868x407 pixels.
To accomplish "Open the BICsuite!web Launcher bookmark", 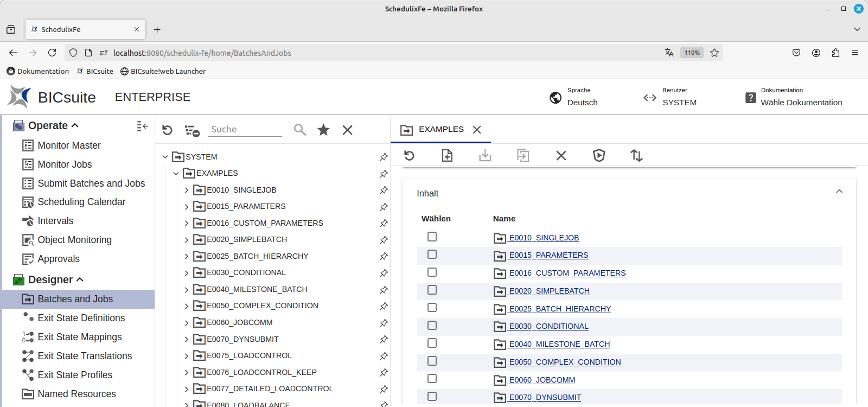I will (x=163, y=71).
